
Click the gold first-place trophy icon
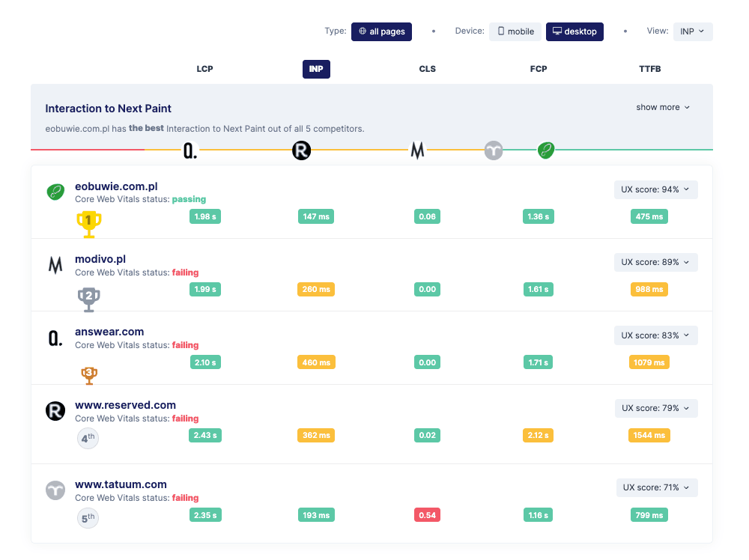(89, 222)
